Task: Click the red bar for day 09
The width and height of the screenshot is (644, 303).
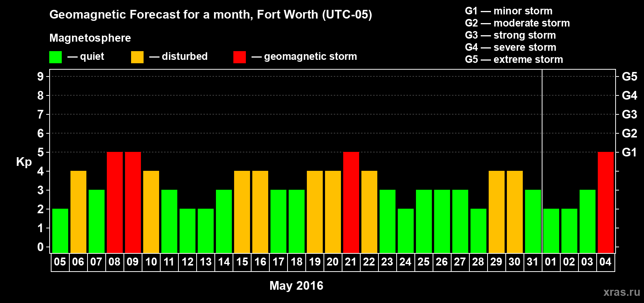Action: (x=133, y=202)
